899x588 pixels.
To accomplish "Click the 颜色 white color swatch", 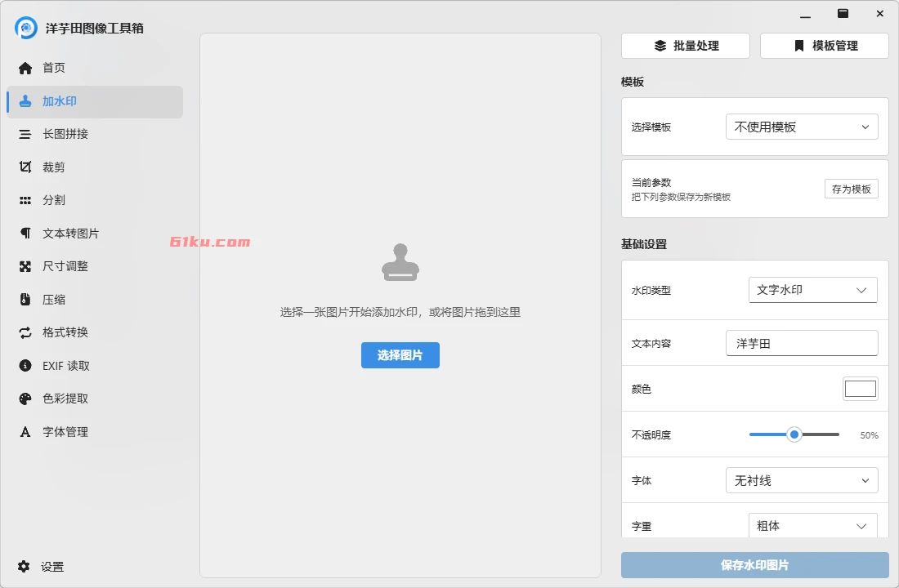I will tap(861, 389).
